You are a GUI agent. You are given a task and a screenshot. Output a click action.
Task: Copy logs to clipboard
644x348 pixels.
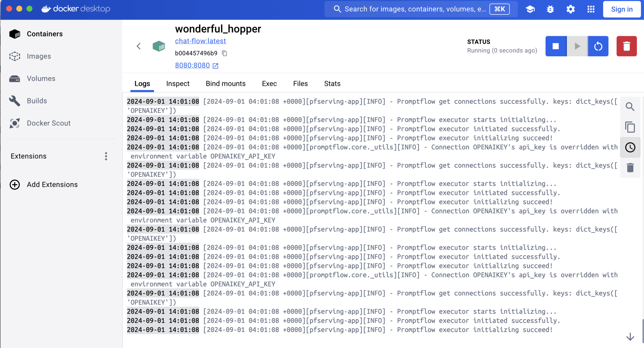(x=630, y=127)
